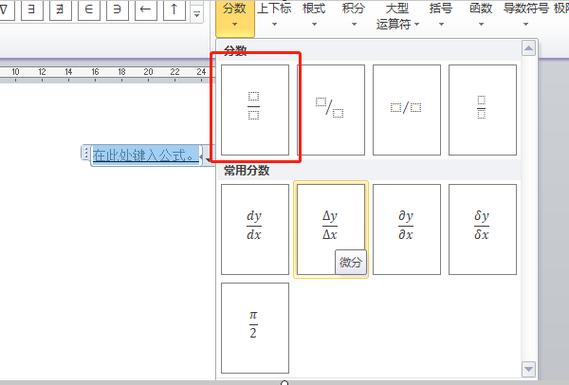Pick the small stacked fraction template
Viewport: 569px width, 385px height.
[x=483, y=110]
